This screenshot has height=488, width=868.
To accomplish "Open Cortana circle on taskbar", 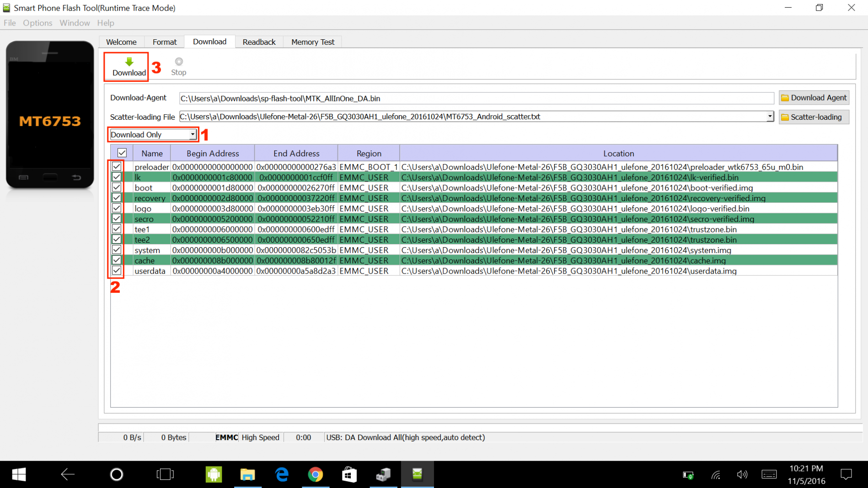I will pyautogui.click(x=117, y=474).
